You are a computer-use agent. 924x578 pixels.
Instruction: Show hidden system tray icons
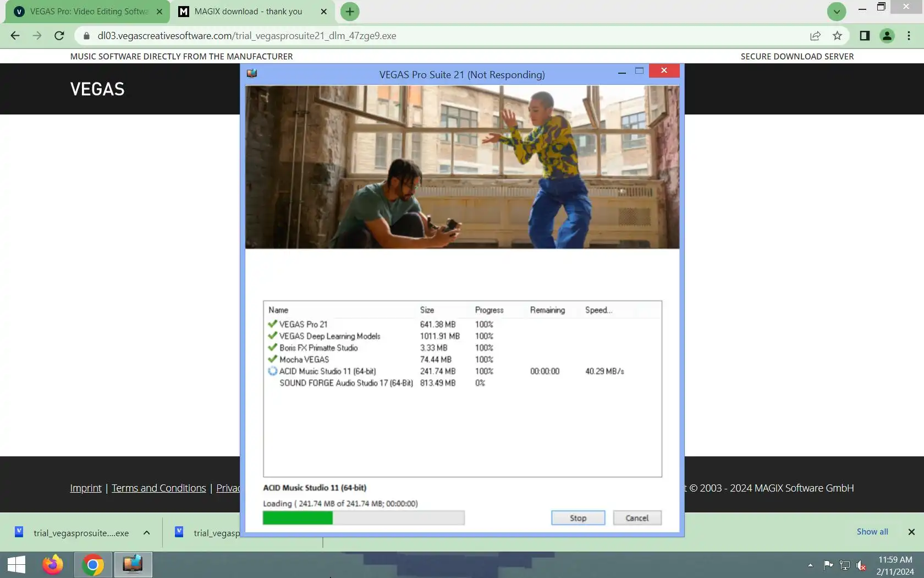(810, 565)
